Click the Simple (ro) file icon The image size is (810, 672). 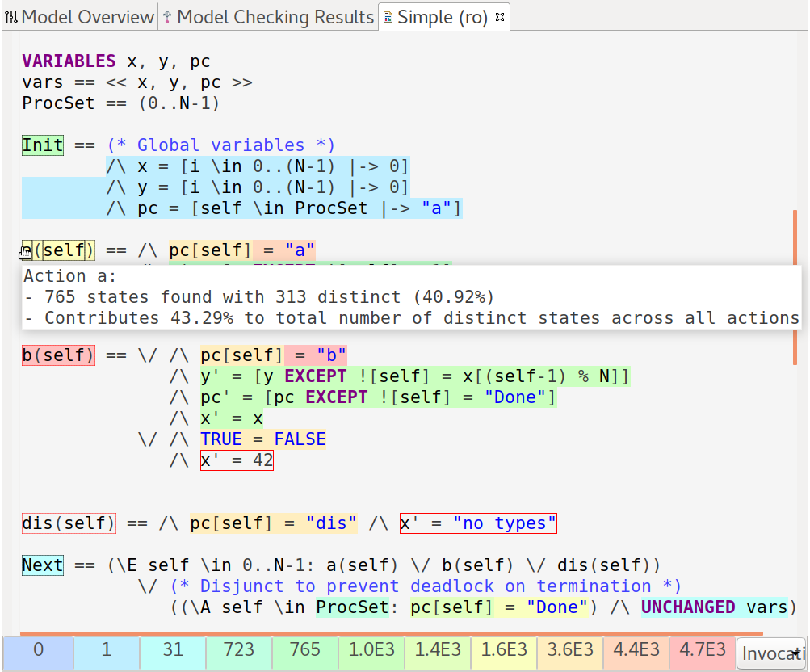point(388,17)
